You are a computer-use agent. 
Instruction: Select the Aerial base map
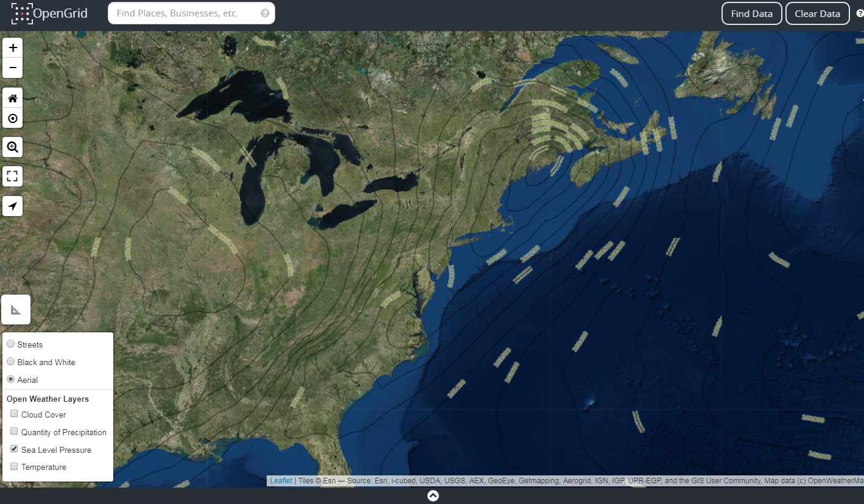[x=10, y=379]
